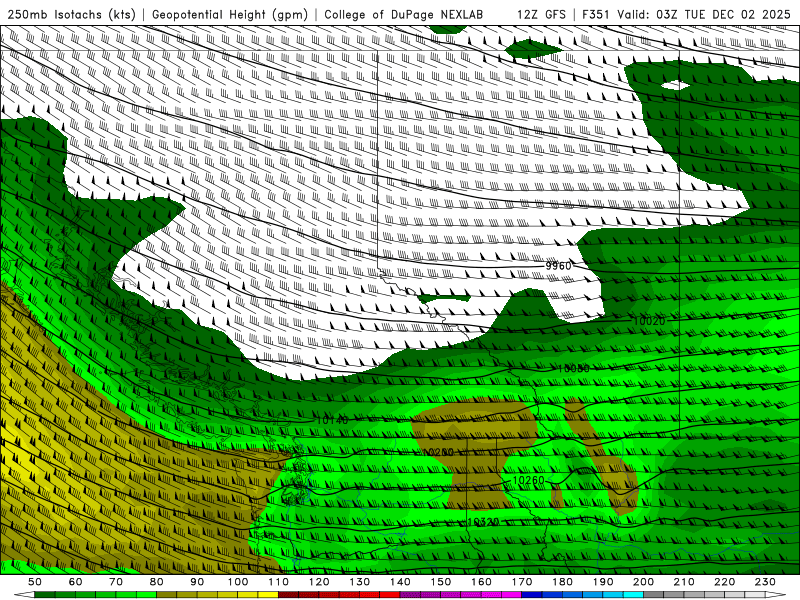Image resolution: width=800 pixels, height=600 pixels.
Task: Click the 'Geopotential Height (gpm)' header text
Action: tap(230, 14)
